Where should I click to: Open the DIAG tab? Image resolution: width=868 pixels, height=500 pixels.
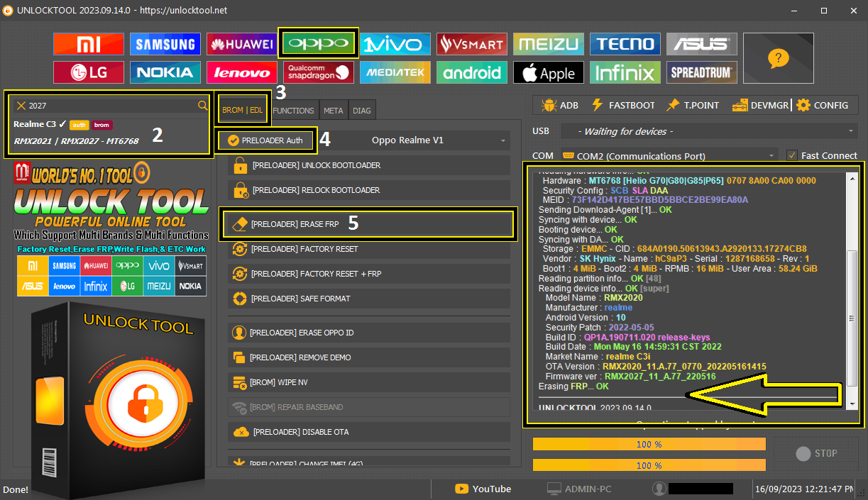coord(361,111)
